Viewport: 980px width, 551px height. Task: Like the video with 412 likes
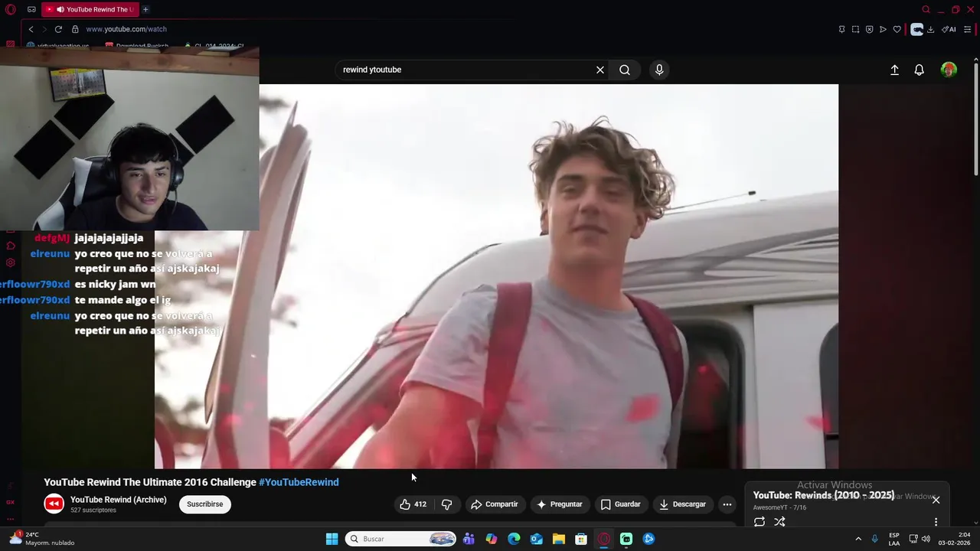click(413, 504)
